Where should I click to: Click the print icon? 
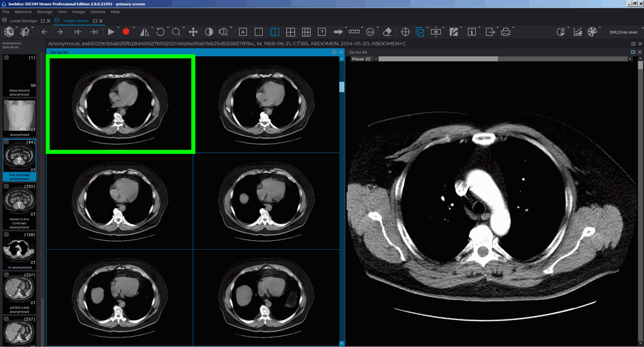[506, 32]
